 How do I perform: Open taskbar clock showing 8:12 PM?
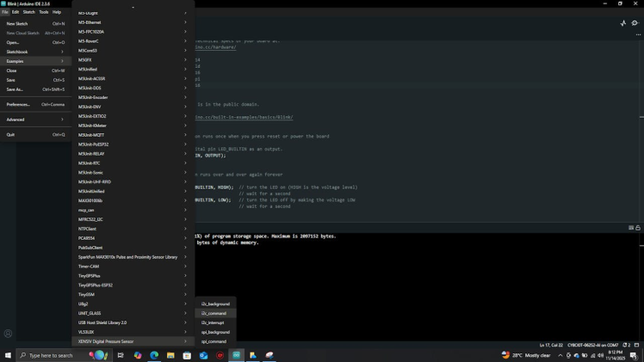(x=615, y=355)
